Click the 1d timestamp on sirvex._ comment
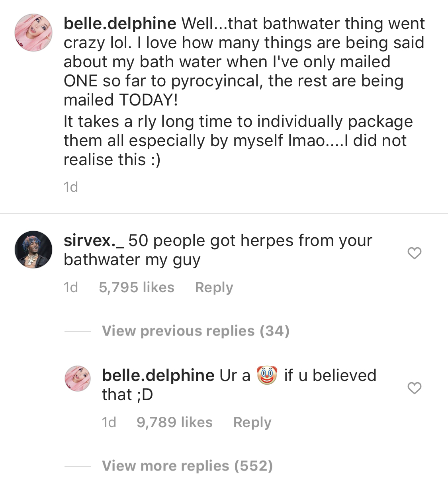The image size is (448, 500). [71, 287]
